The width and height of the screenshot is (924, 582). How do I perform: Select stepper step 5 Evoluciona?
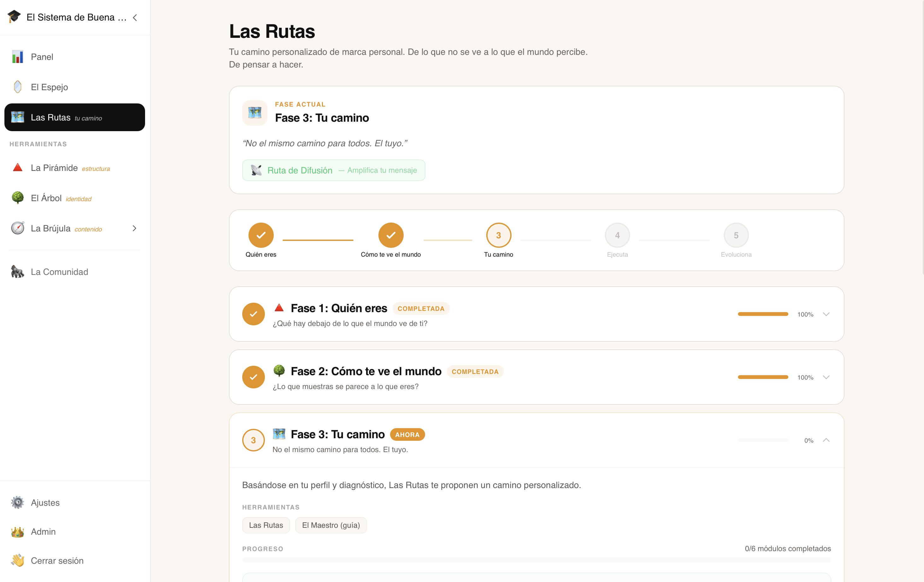pos(736,235)
